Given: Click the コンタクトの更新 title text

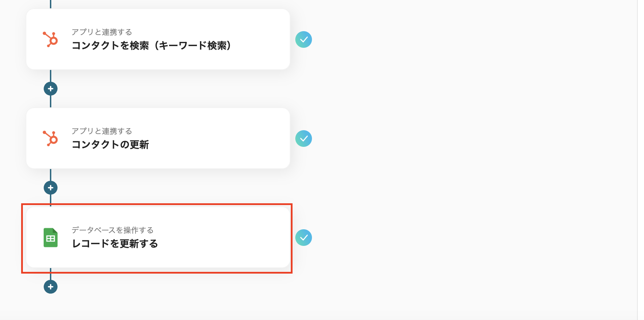Looking at the screenshot, I should click(x=111, y=145).
